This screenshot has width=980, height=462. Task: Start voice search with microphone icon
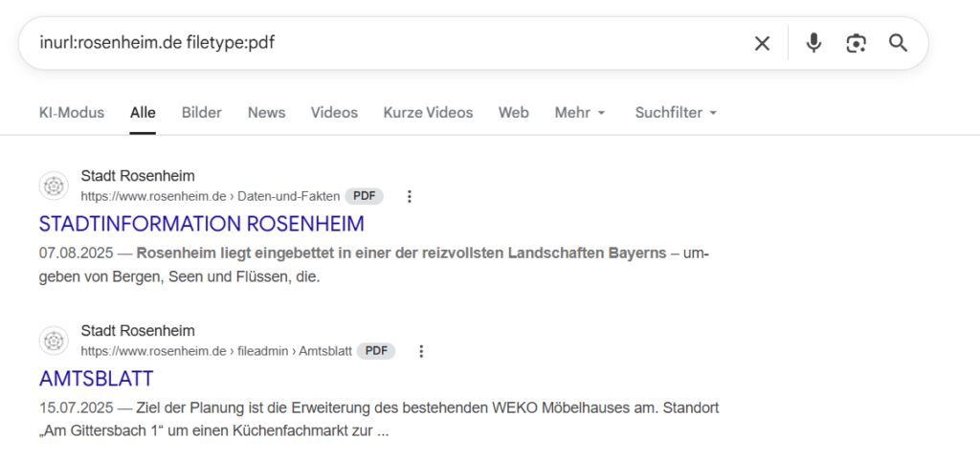coord(813,43)
